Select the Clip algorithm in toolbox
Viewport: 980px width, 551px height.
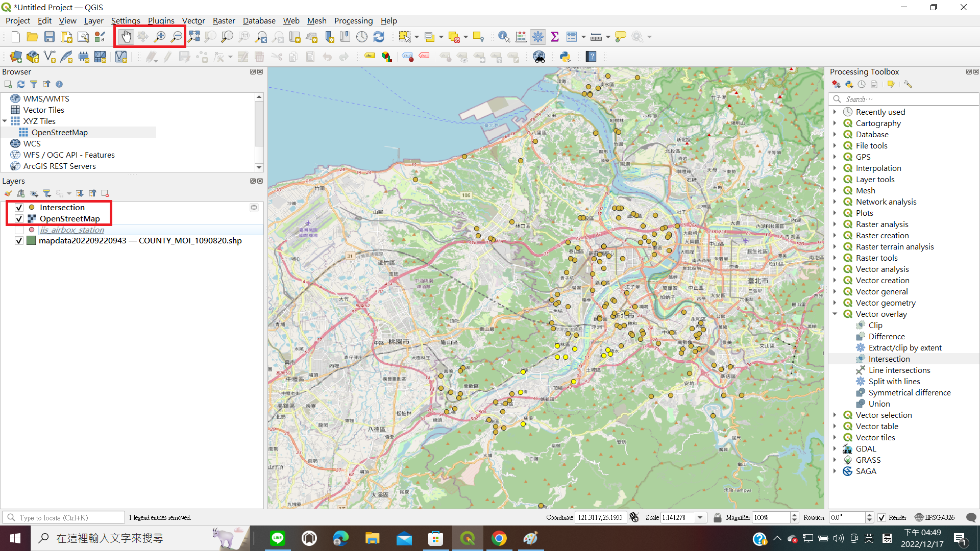[x=875, y=325]
